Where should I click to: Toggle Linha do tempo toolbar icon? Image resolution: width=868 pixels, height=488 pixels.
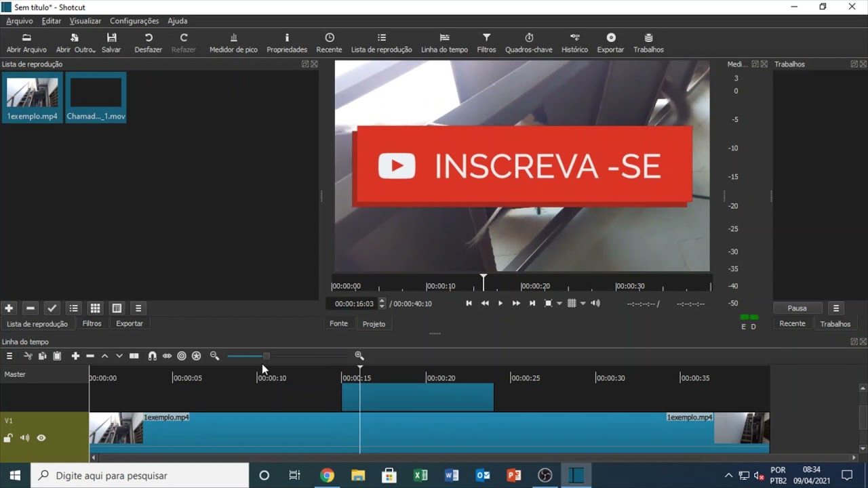444,43
